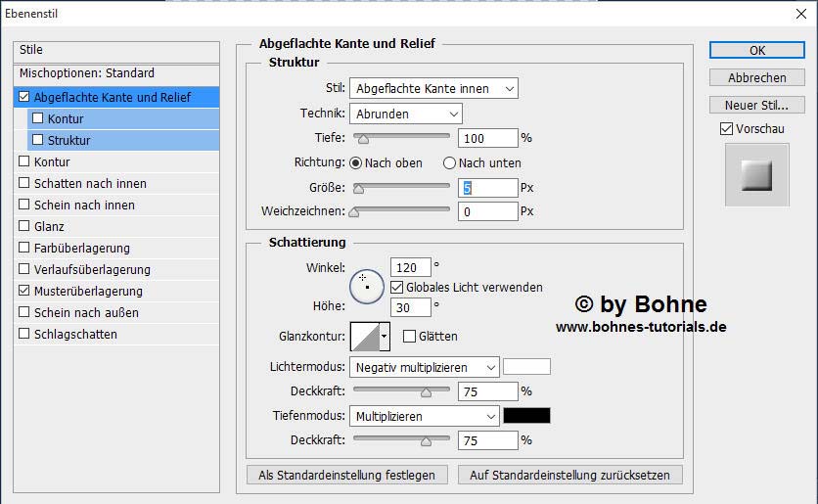
Task: Select Schein nach außen in styles list
Action: pyautogui.click(x=86, y=313)
